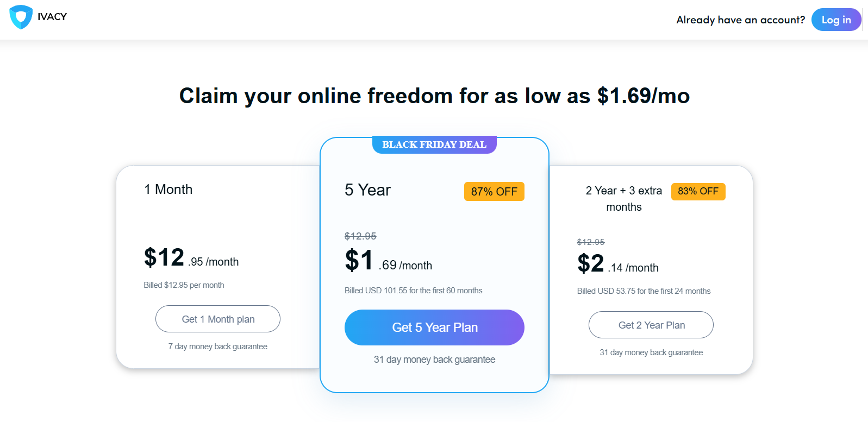
Task: Click the "Already have an account?" text
Action: point(740,20)
